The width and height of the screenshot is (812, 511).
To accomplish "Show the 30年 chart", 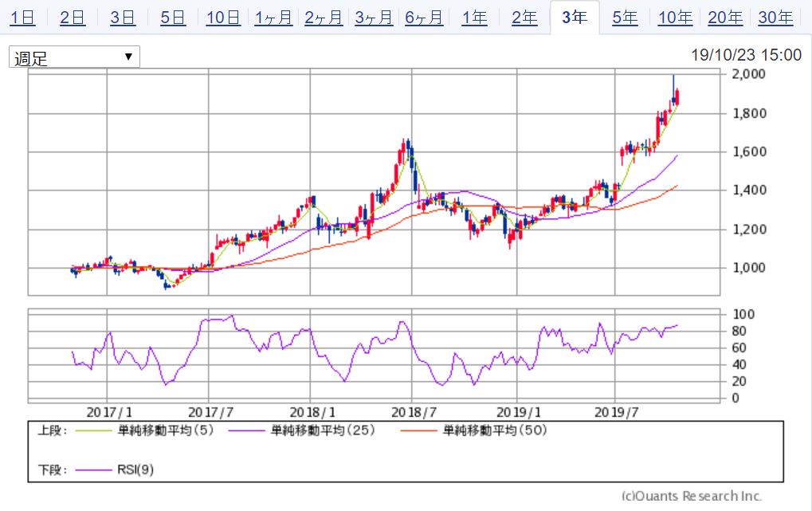I will pyautogui.click(x=776, y=18).
